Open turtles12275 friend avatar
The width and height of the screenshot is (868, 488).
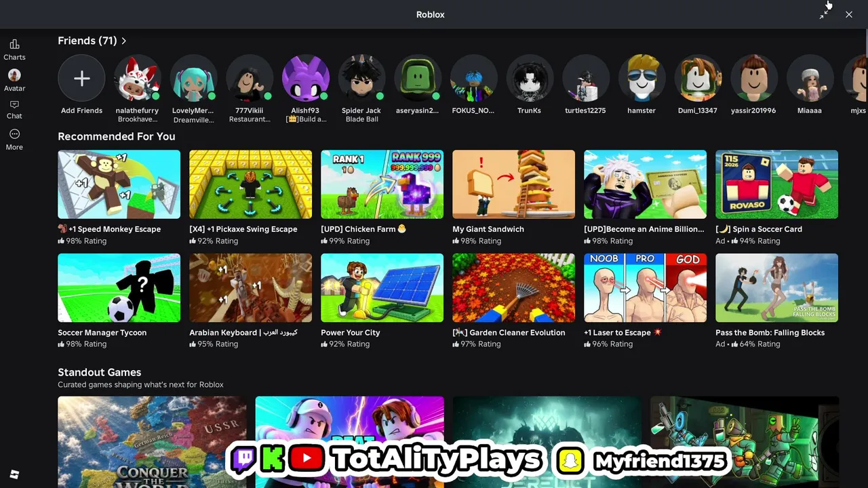pos(585,79)
